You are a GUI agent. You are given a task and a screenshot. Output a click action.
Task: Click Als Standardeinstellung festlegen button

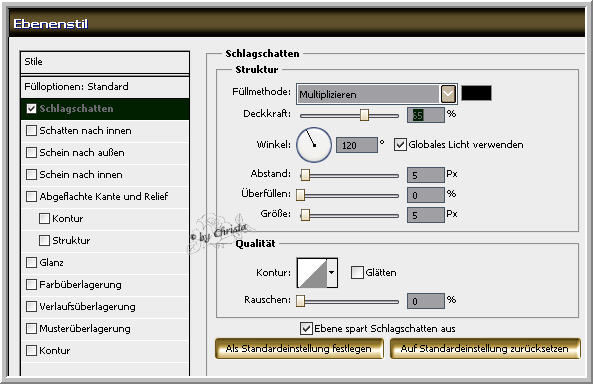coord(299,348)
